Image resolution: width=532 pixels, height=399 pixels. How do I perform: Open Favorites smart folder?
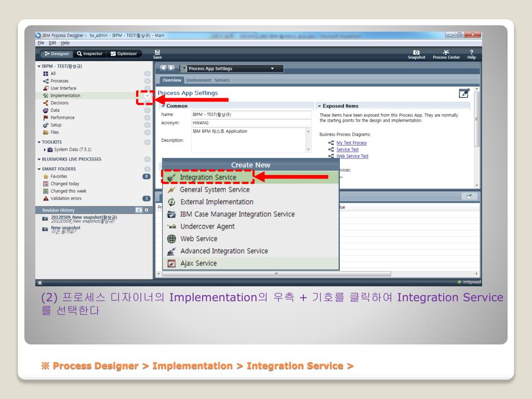coord(59,177)
